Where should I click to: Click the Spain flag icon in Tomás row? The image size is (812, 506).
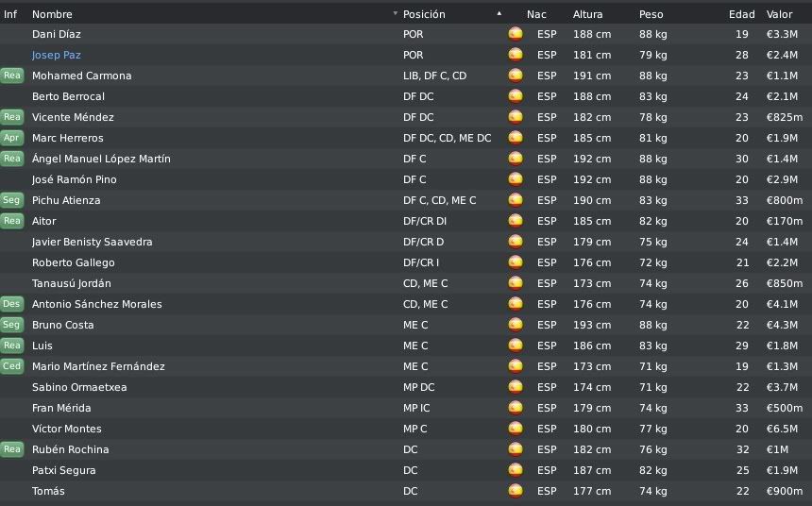pyautogui.click(x=516, y=491)
